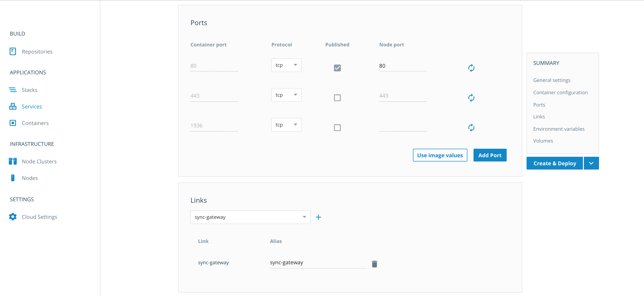The width and height of the screenshot is (644, 296).
Task: Enable Published for container port 443
Action: (337, 98)
